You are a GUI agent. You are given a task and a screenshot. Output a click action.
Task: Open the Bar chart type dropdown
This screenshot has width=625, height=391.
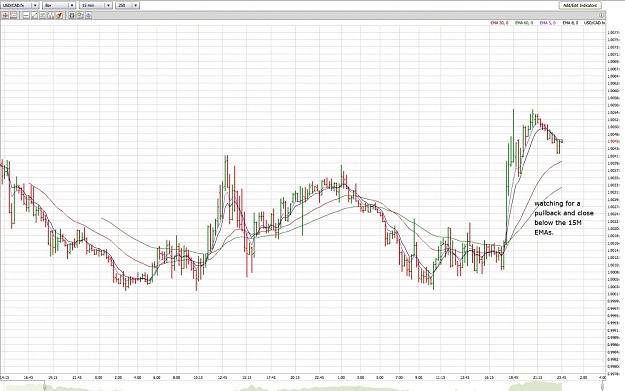tap(59, 5)
